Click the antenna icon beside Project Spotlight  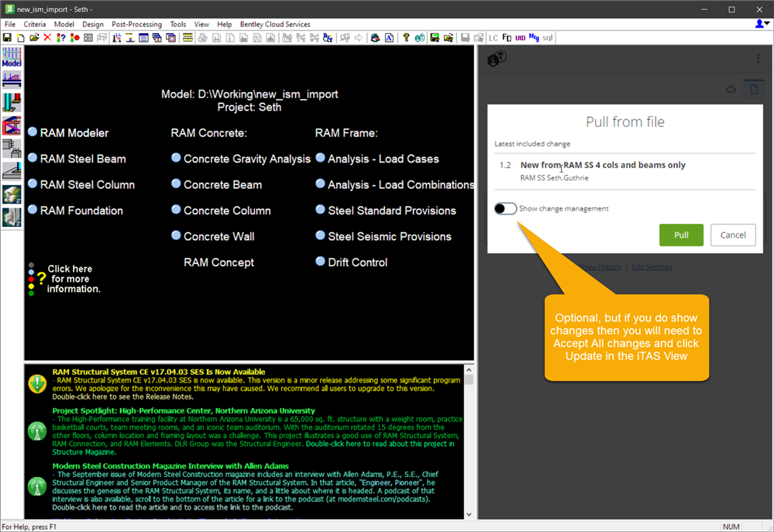pyautogui.click(x=37, y=431)
